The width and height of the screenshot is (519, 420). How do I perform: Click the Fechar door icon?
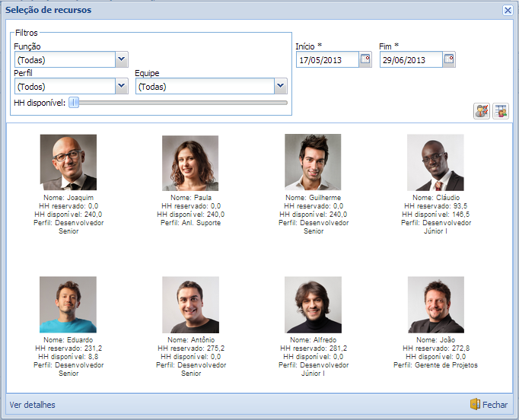click(475, 405)
